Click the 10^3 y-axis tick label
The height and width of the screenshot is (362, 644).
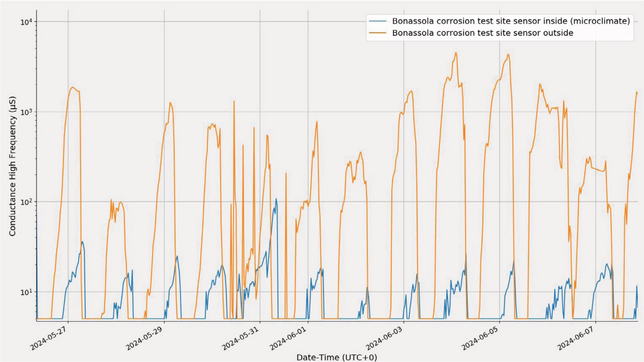28,112
